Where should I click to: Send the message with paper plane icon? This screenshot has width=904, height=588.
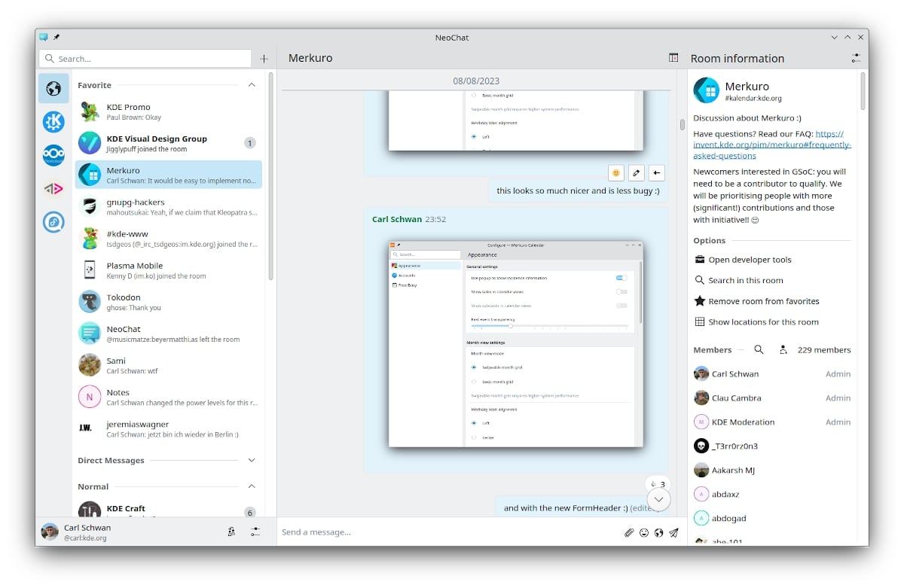(674, 532)
